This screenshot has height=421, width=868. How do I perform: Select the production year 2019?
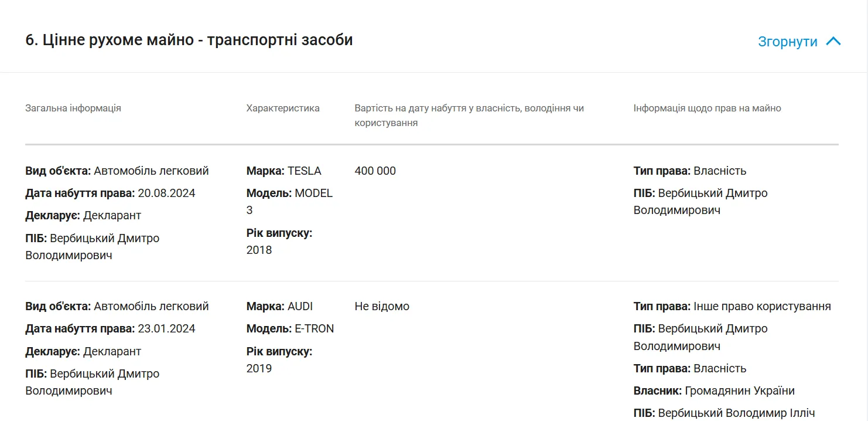(x=259, y=368)
